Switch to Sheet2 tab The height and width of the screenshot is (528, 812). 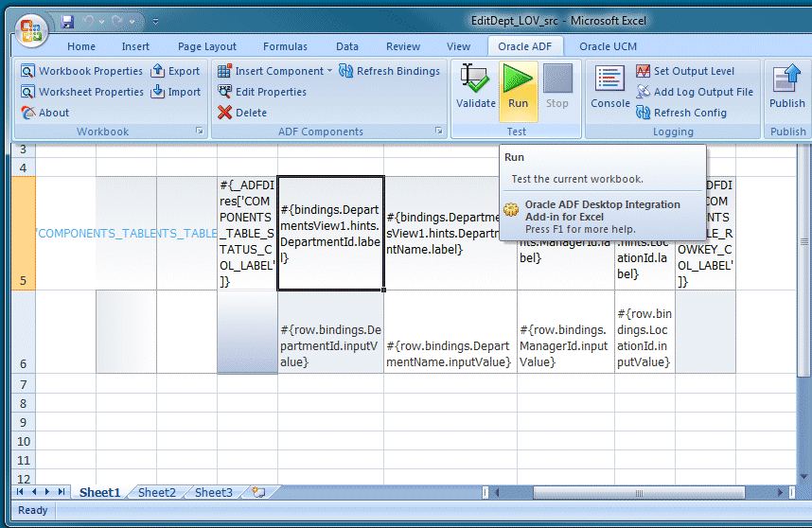[157, 492]
